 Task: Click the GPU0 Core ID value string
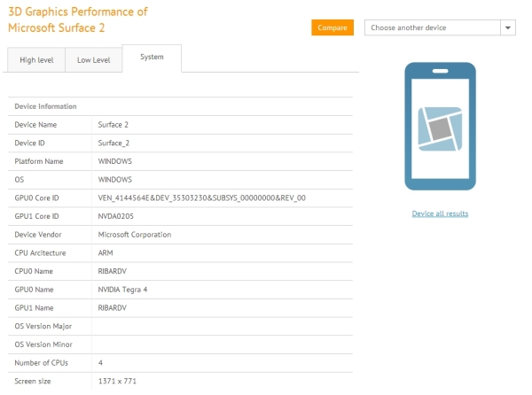click(x=201, y=197)
